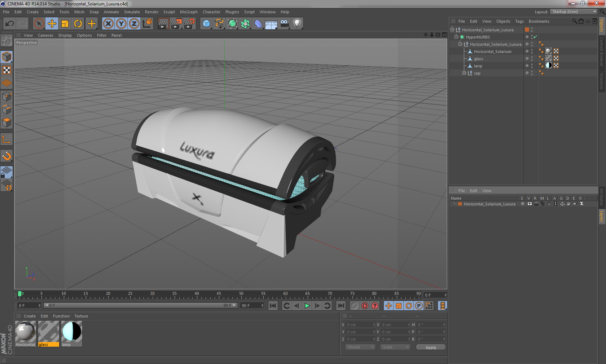The image size is (606, 364).
Task: Open the MoGraph menu
Action: click(x=189, y=12)
